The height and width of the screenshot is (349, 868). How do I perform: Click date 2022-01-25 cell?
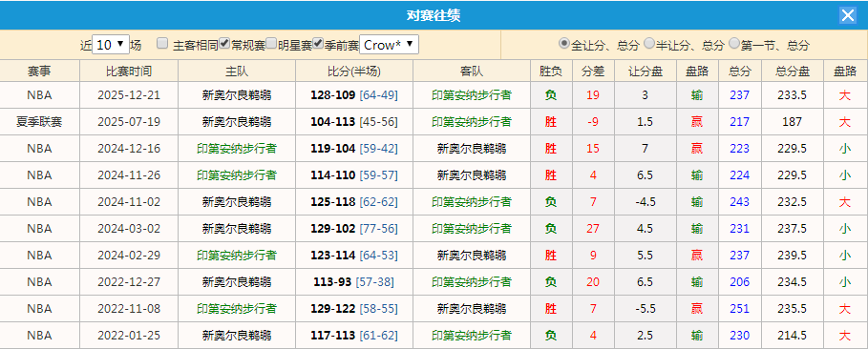(x=128, y=335)
